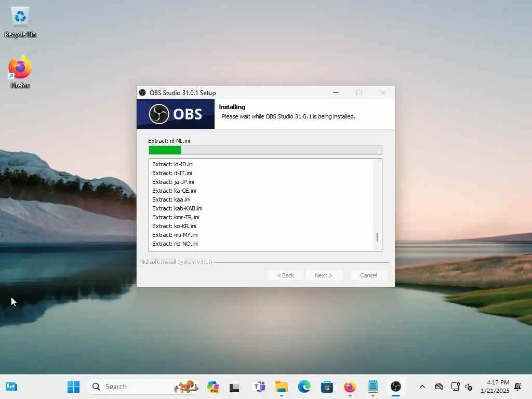
Task: Open Microsoft Teams from the taskbar
Action: tap(259, 387)
